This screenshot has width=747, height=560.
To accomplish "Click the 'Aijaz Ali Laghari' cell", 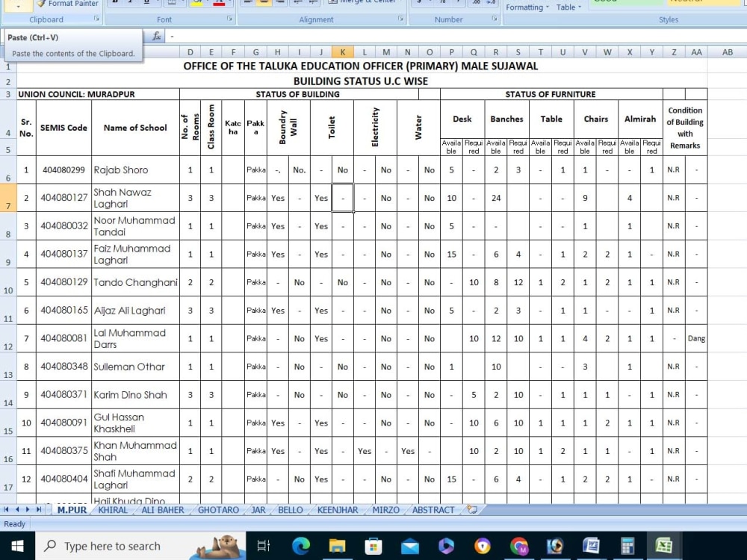I will (135, 311).
